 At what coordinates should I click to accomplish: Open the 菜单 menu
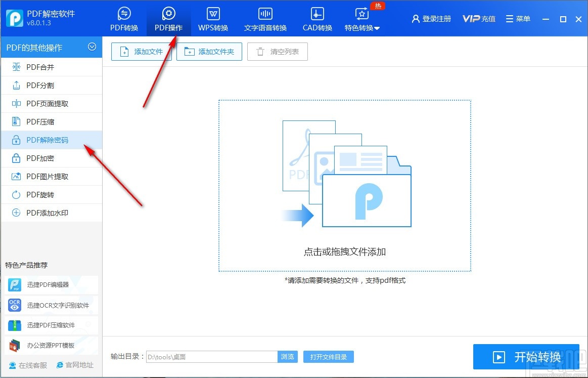pyautogui.click(x=518, y=18)
